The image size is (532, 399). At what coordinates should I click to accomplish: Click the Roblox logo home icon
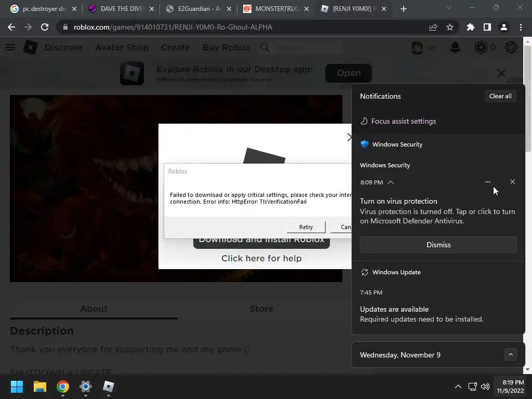point(30,47)
